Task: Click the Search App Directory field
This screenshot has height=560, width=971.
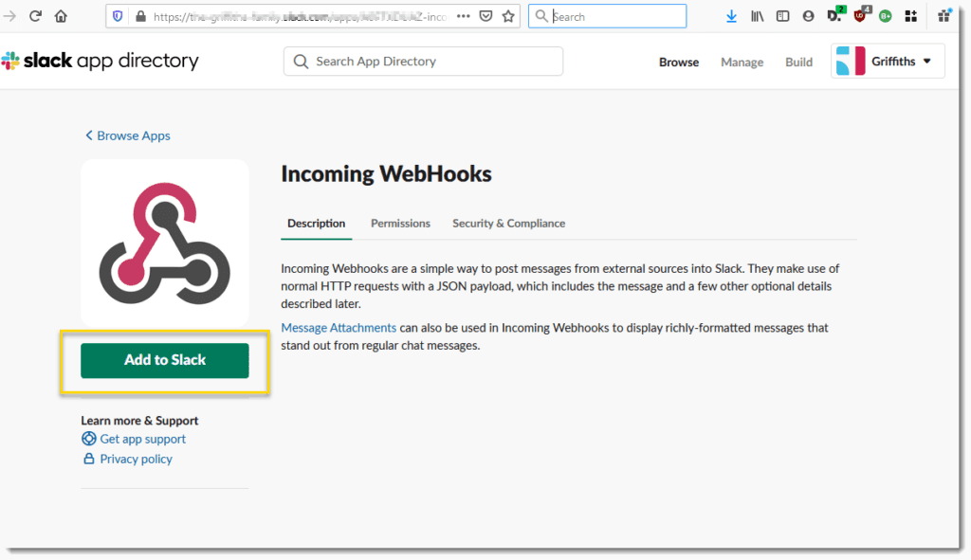Action: pyautogui.click(x=424, y=62)
